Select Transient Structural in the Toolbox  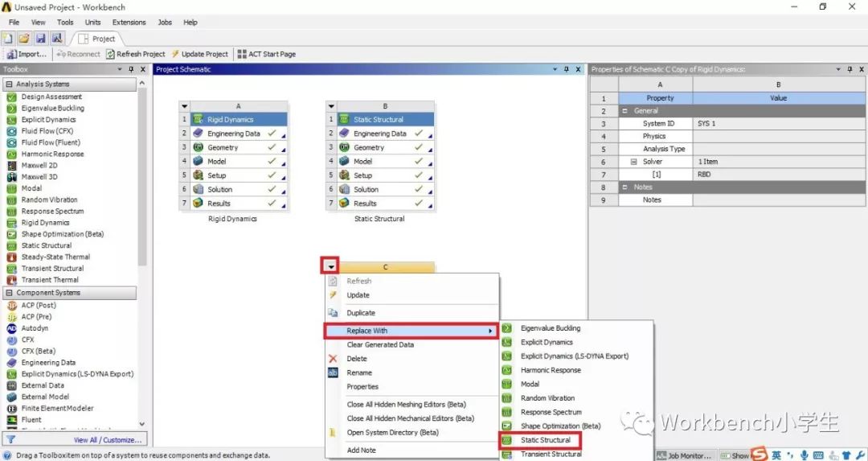52,268
